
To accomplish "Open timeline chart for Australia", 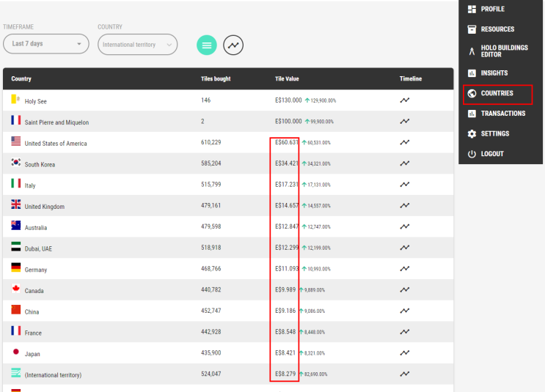I will pyautogui.click(x=405, y=226).
